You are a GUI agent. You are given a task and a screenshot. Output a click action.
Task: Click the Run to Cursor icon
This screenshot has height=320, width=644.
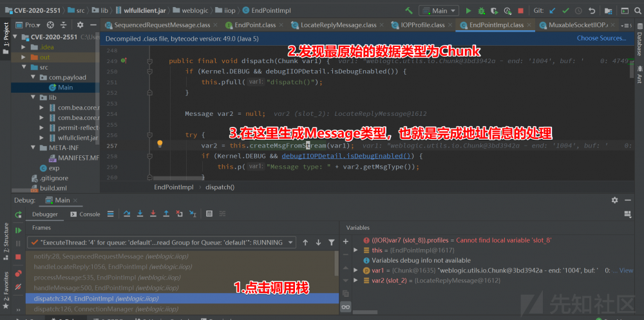[192, 214]
